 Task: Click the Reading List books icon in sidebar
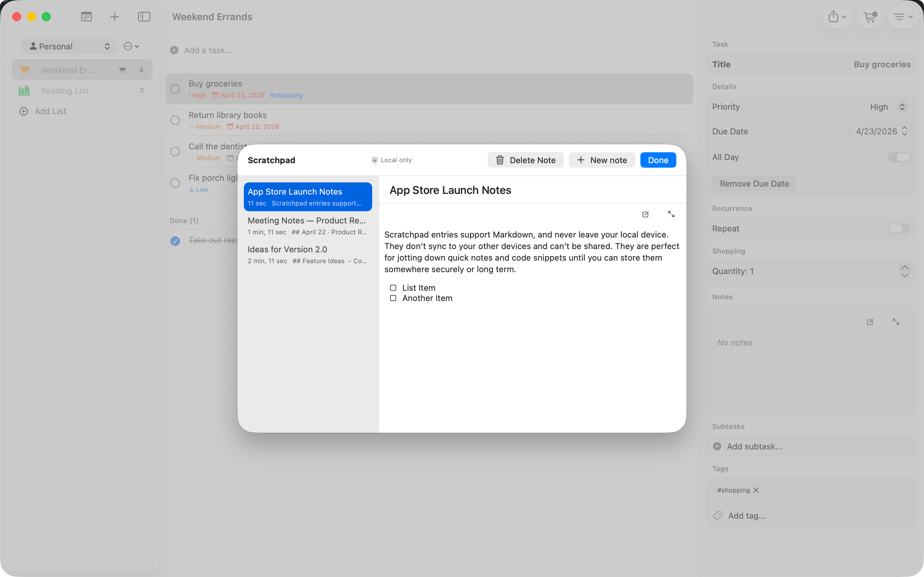pos(24,90)
